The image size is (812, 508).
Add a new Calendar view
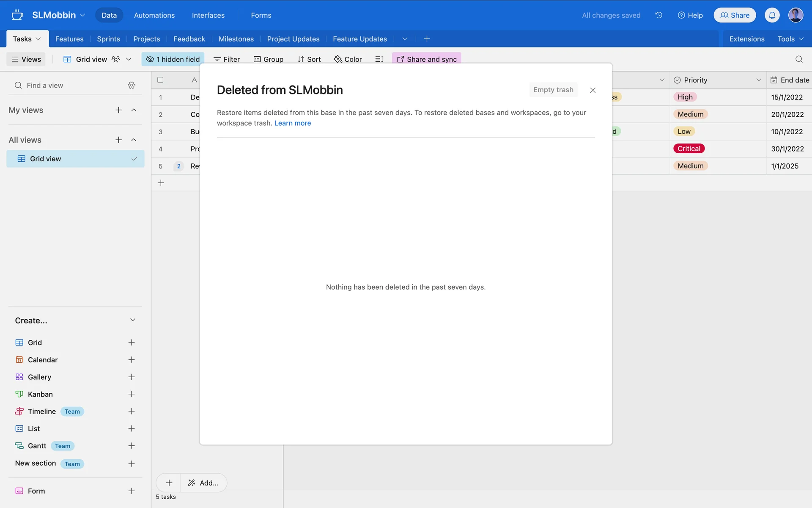click(132, 360)
